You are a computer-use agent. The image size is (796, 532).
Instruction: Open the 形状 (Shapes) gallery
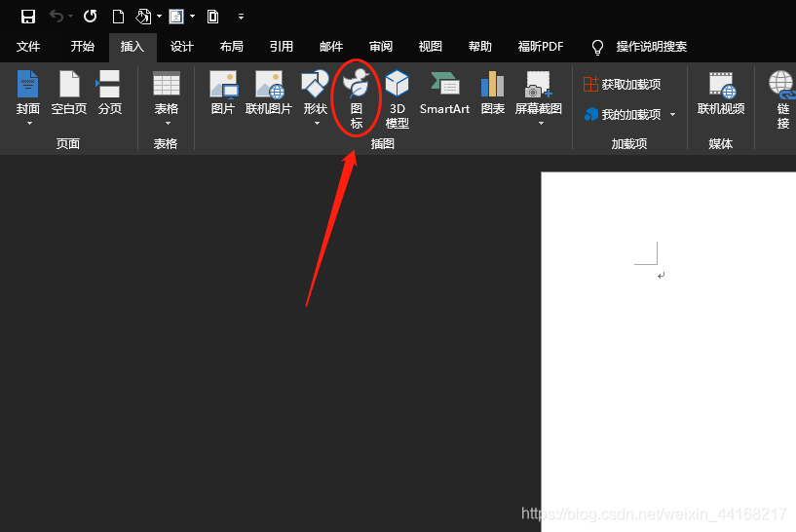click(316, 97)
